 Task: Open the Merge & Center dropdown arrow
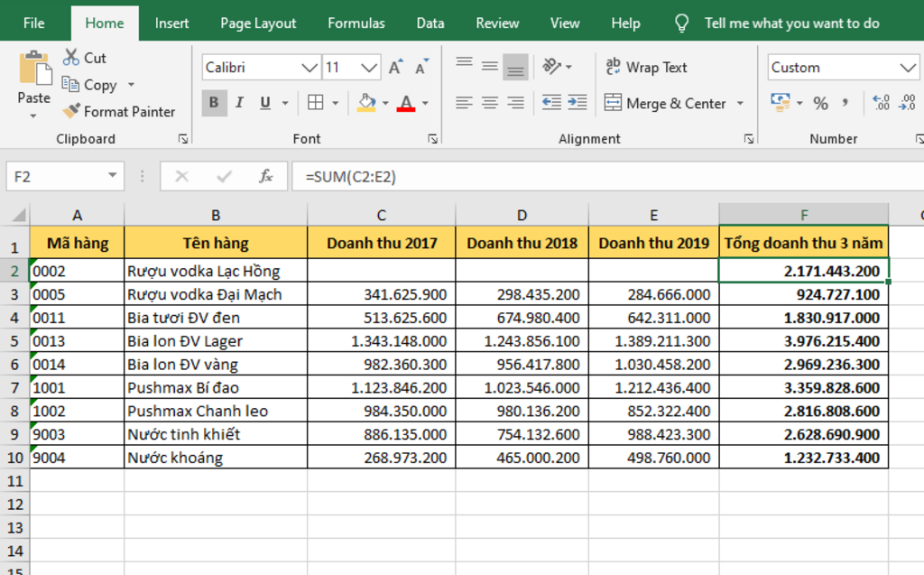[741, 103]
